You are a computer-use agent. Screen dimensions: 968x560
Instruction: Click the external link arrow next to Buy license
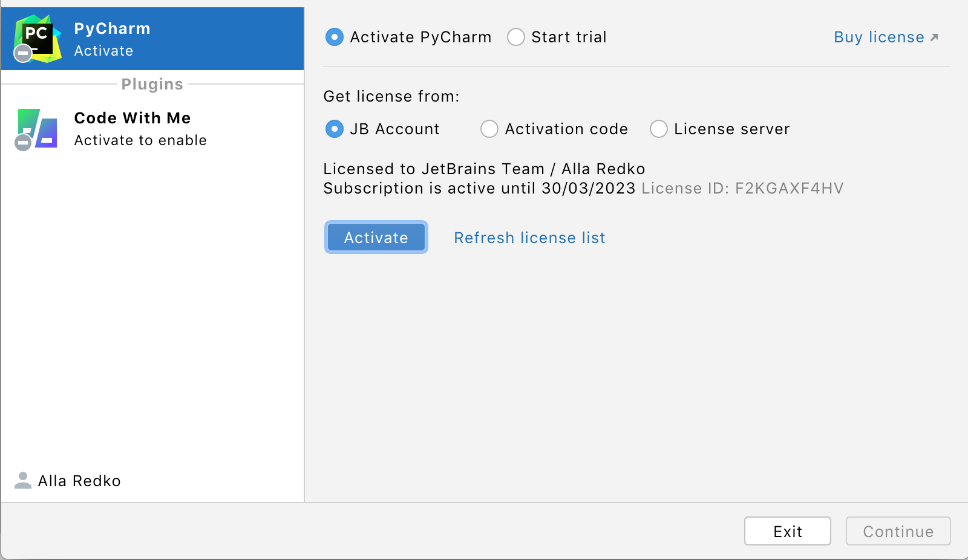coord(934,36)
